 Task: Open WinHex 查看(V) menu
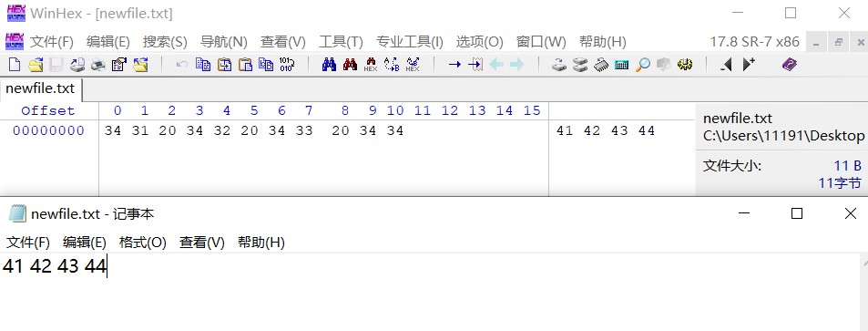(x=283, y=42)
